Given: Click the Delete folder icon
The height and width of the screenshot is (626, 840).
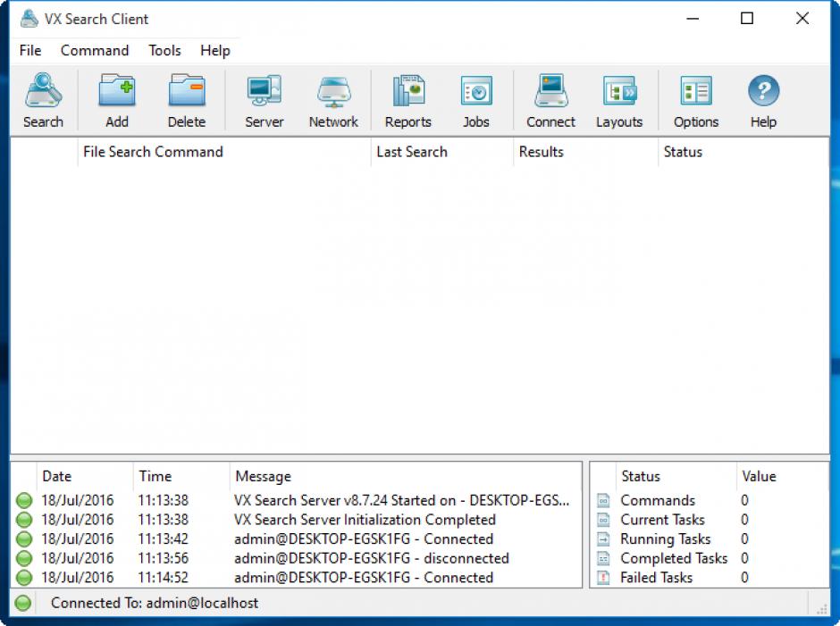Looking at the screenshot, I should click(x=187, y=91).
